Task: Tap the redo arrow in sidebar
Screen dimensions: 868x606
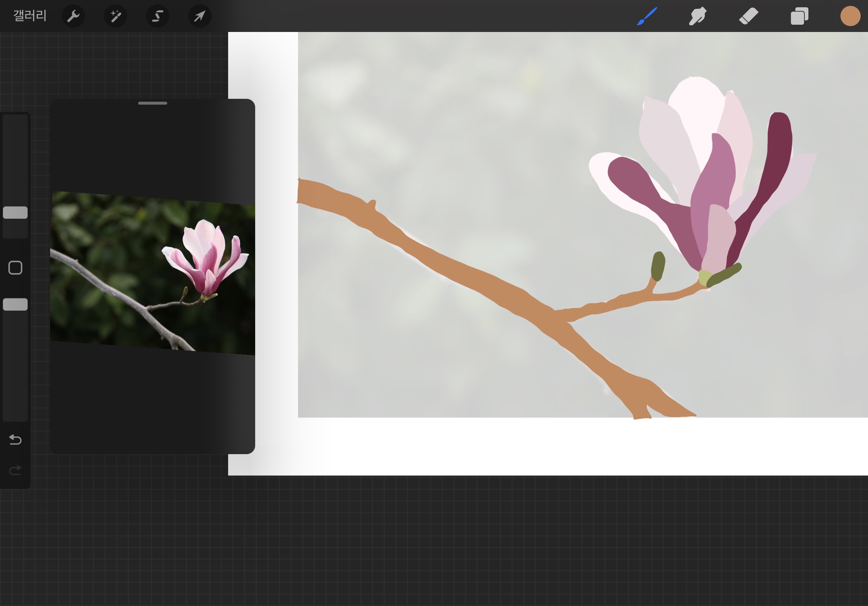Action: click(x=15, y=470)
